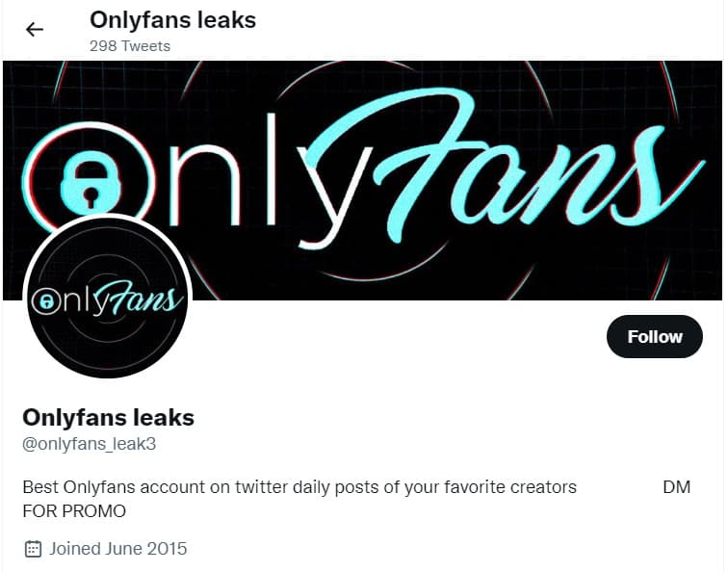Screen dimensions: 728x572
Task: Select the "Joined June 2015" text
Action: pyautogui.click(x=118, y=549)
